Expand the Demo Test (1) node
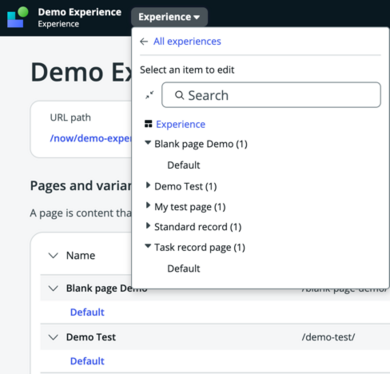390x374 pixels. coord(148,185)
